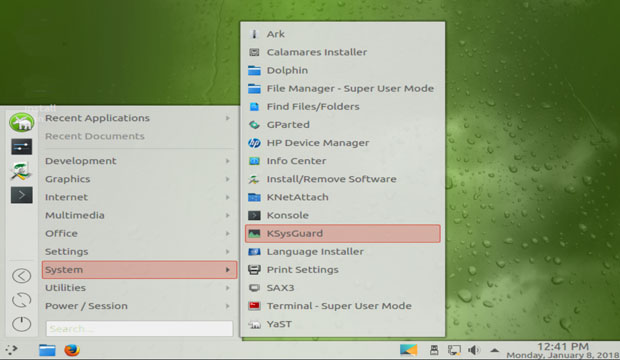The height and width of the screenshot is (360, 620).
Task: Click the removable device notifier tray icon
Action: click(x=434, y=350)
